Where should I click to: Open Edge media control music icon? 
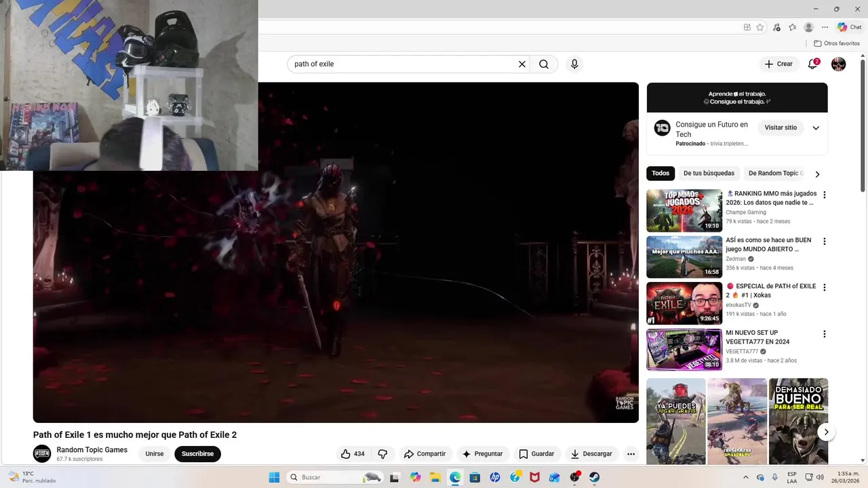(x=776, y=27)
